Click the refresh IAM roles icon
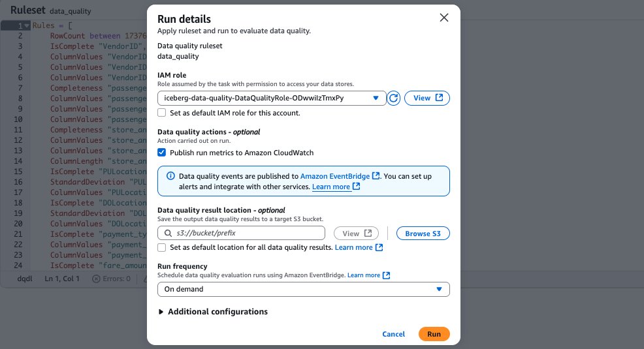Image resolution: width=644 pixels, height=349 pixels. tap(393, 98)
